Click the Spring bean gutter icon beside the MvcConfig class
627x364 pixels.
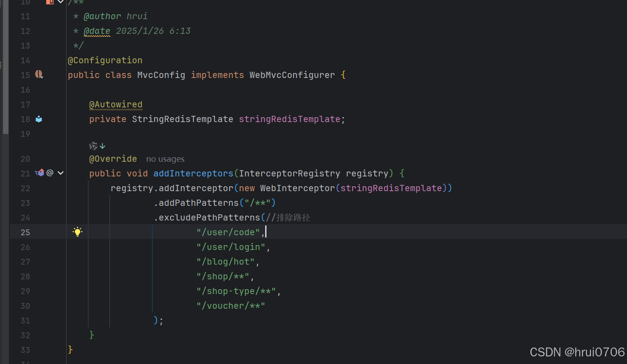coord(39,74)
